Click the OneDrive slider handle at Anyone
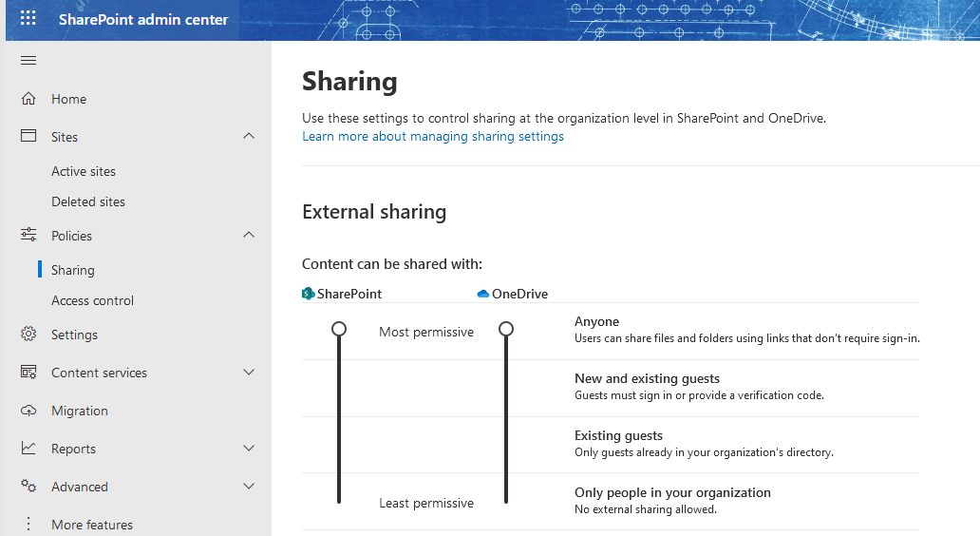The width and height of the screenshot is (980, 536). tap(506, 329)
